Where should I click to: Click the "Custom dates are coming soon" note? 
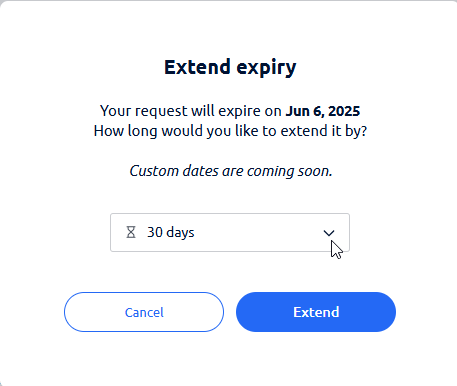(231, 171)
